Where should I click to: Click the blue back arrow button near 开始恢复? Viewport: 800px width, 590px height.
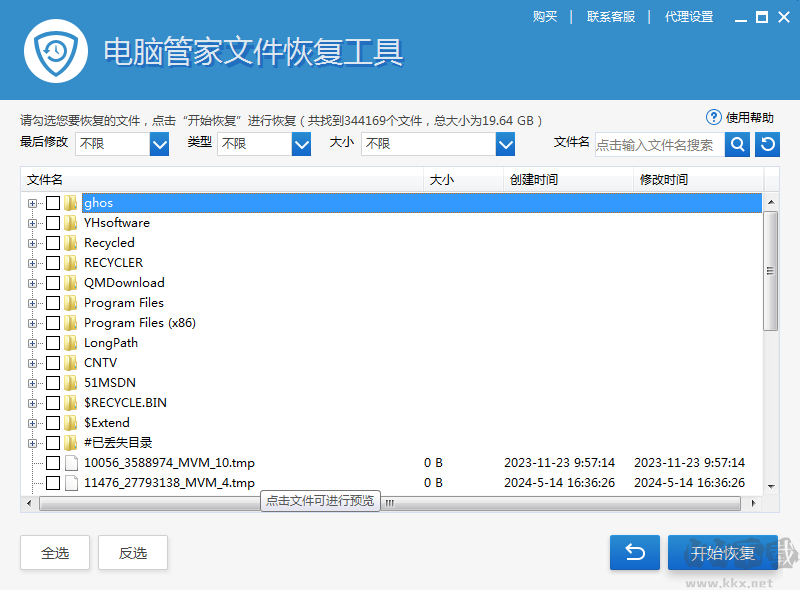pos(634,552)
